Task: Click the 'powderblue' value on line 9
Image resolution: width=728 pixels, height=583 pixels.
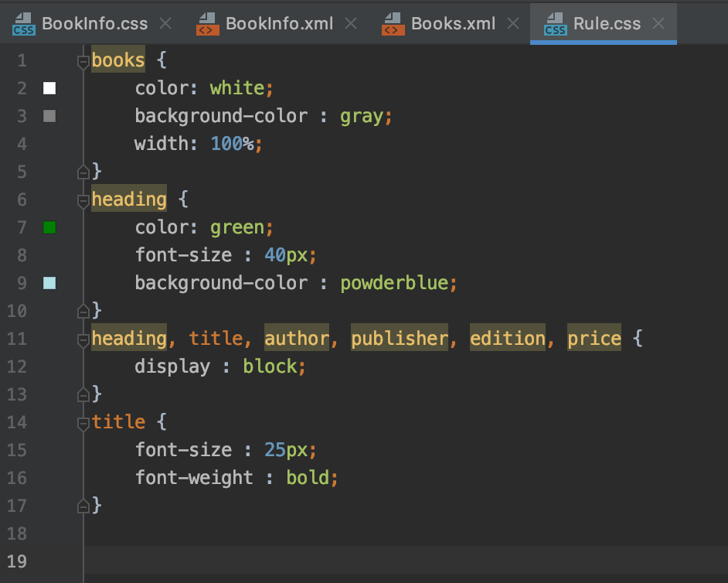Action: point(394,283)
